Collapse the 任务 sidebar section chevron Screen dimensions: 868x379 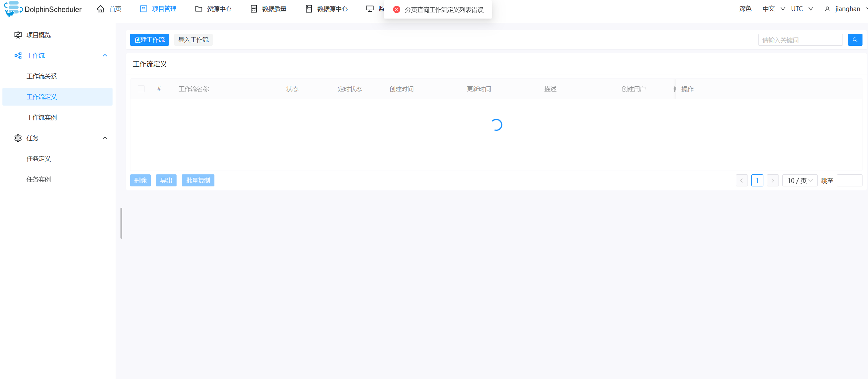click(x=105, y=138)
